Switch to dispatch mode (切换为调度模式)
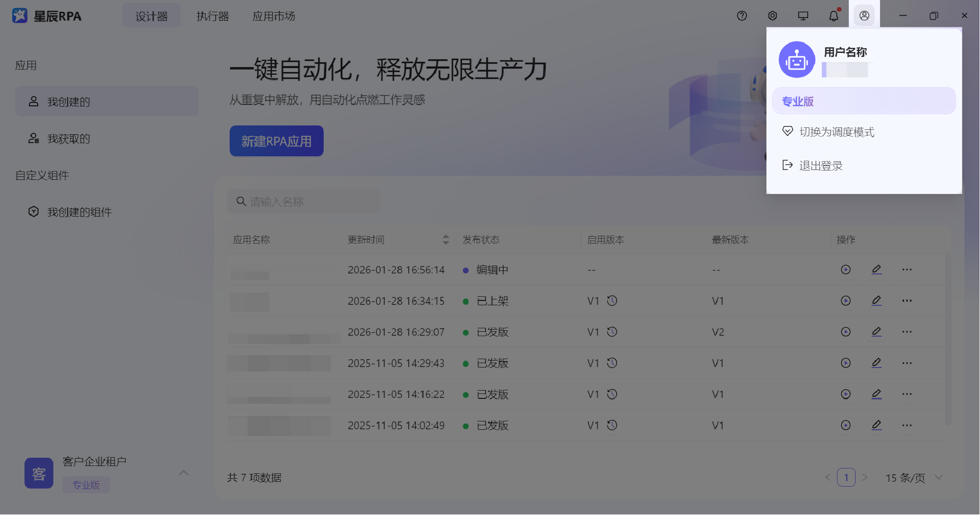This screenshot has width=980, height=515. (836, 132)
